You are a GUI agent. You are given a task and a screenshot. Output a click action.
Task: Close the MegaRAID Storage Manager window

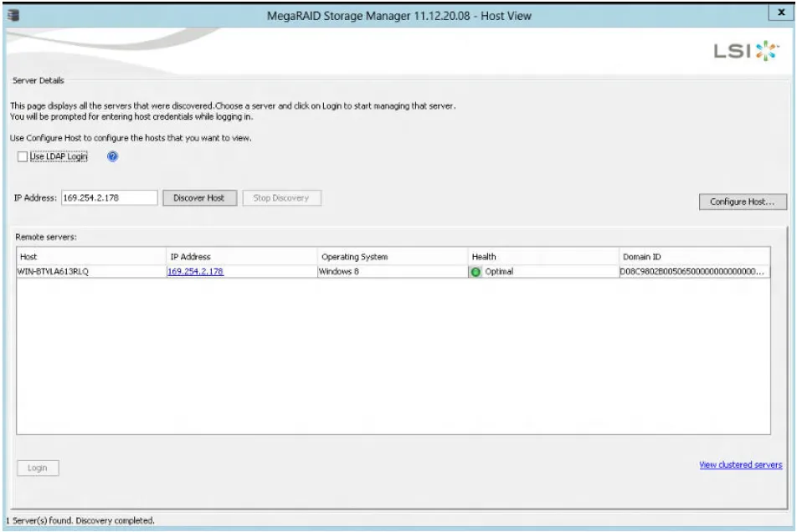pyautogui.click(x=782, y=14)
